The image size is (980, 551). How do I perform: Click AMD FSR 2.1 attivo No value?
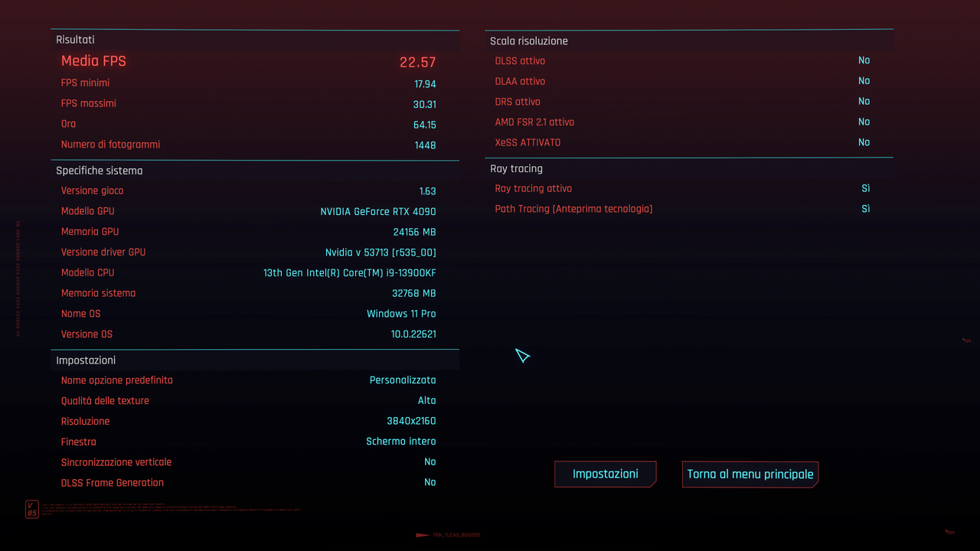pos(864,122)
